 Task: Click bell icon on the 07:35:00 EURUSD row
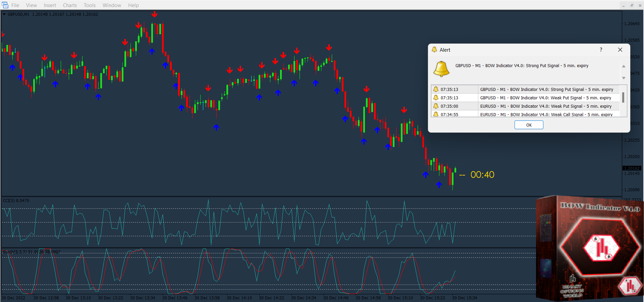coord(436,106)
